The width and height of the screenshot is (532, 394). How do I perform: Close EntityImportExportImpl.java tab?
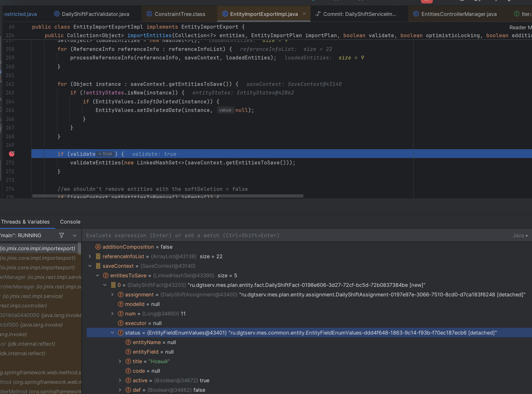(x=304, y=14)
